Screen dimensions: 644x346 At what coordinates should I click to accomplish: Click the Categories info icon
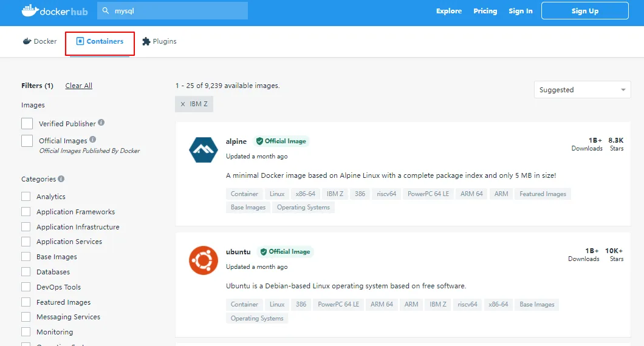pyautogui.click(x=61, y=178)
